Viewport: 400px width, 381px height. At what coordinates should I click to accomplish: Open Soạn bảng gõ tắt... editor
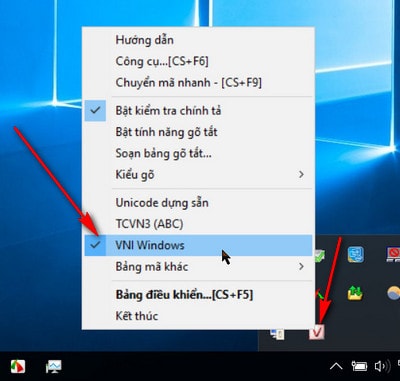tap(198, 153)
